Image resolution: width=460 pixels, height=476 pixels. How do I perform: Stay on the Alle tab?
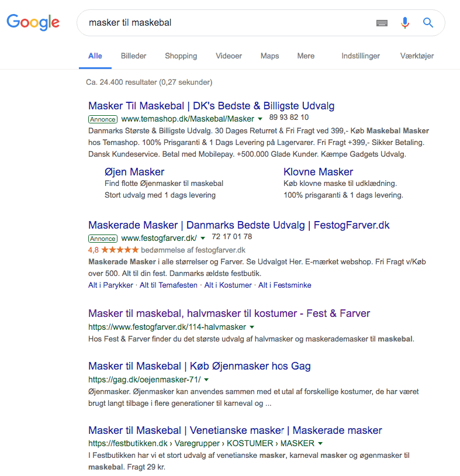coord(95,56)
